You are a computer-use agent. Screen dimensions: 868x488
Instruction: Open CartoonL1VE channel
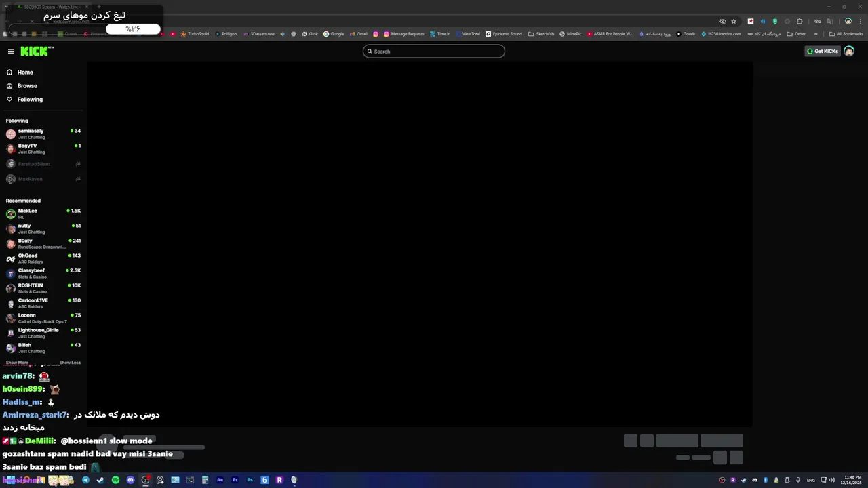tap(42, 303)
